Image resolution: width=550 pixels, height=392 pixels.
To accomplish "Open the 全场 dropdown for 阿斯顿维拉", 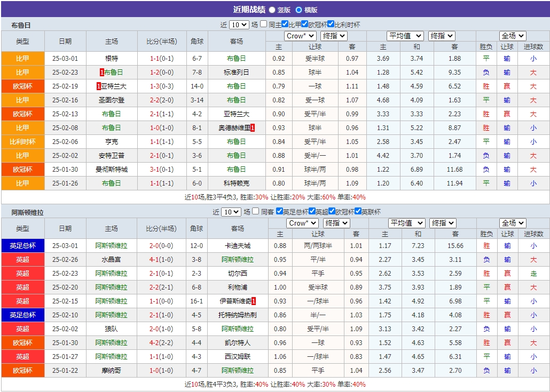I will pos(513,222).
